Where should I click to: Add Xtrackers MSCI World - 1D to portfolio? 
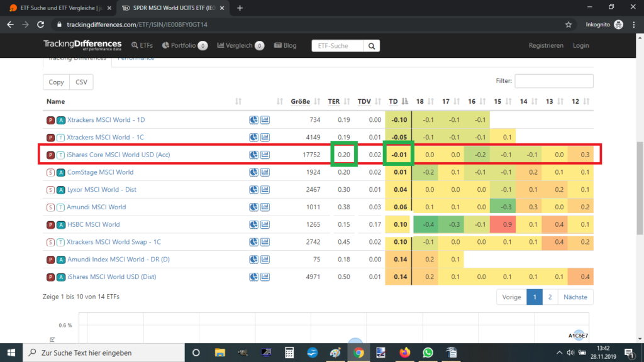pyautogui.click(x=253, y=120)
